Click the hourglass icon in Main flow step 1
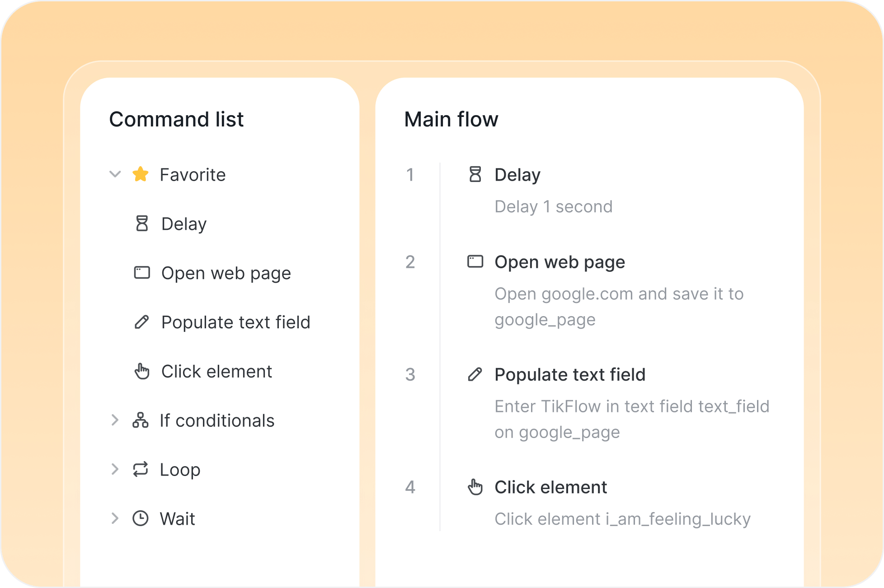The image size is (884, 588). click(475, 174)
